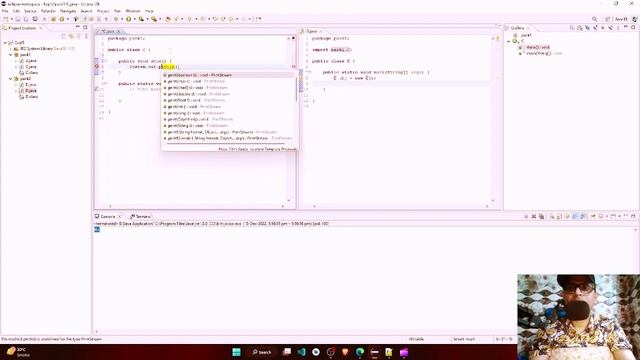
Task: Open the Help menu
Action: pyautogui.click(x=149, y=11)
